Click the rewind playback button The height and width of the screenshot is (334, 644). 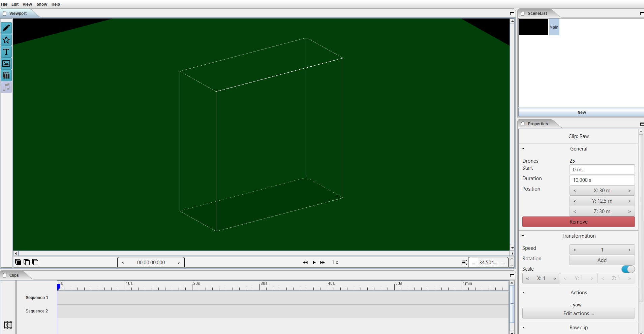(x=305, y=262)
